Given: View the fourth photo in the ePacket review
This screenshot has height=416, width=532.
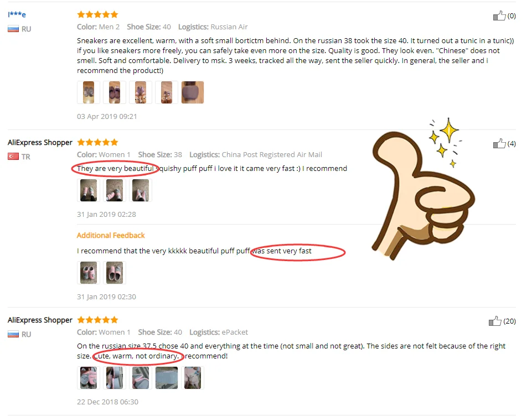Looking at the screenshot, I should 167,378.
